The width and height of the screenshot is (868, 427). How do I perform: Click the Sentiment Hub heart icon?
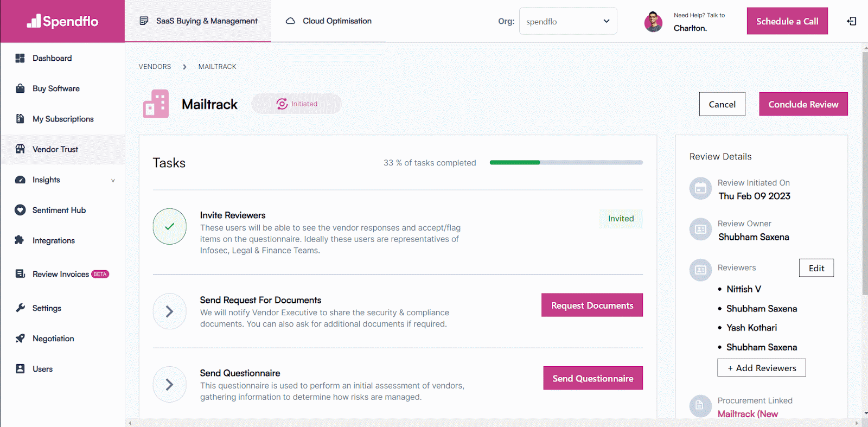(x=20, y=210)
